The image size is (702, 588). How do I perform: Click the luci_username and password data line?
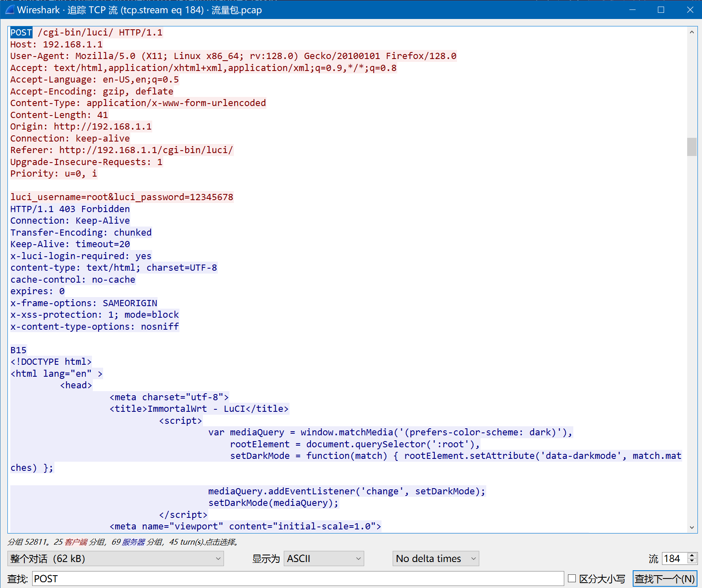pyautogui.click(x=122, y=197)
